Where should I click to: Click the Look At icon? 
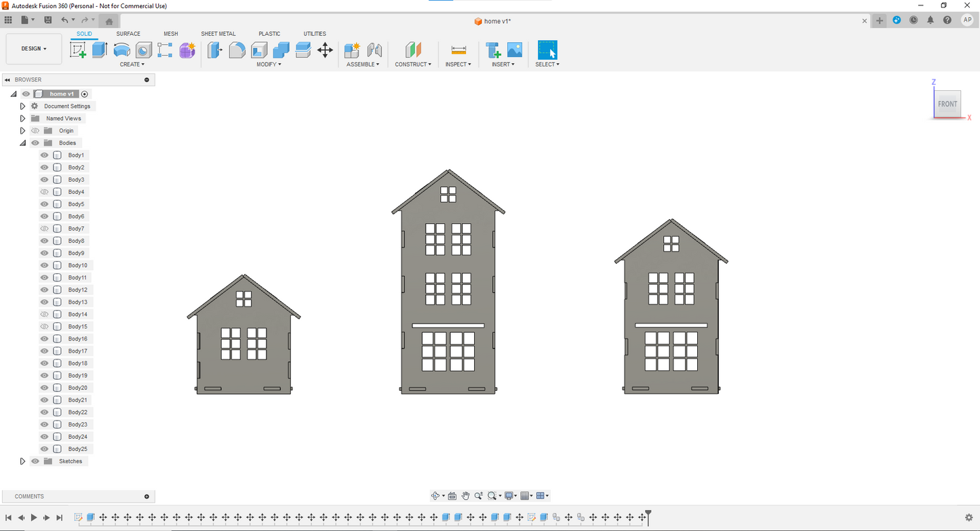(452, 496)
